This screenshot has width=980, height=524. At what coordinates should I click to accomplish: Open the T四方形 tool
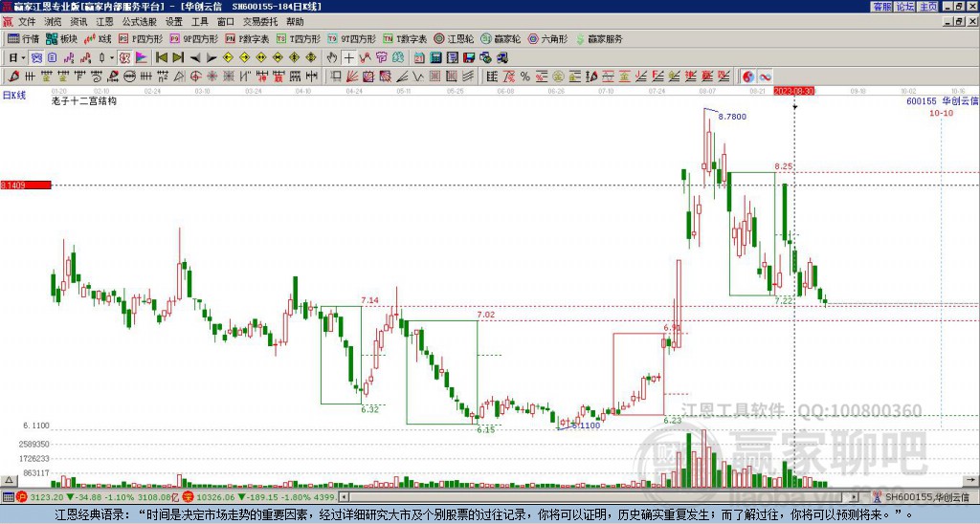pyautogui.click(x=299, y=38)
